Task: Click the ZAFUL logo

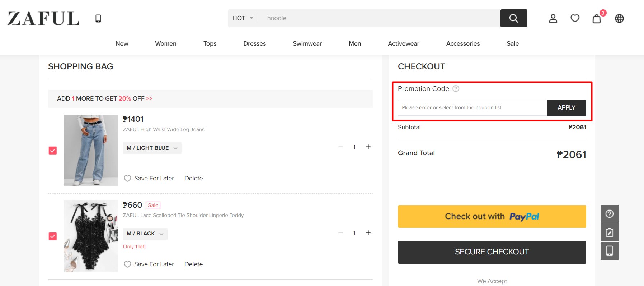Action: pos(43,19)
